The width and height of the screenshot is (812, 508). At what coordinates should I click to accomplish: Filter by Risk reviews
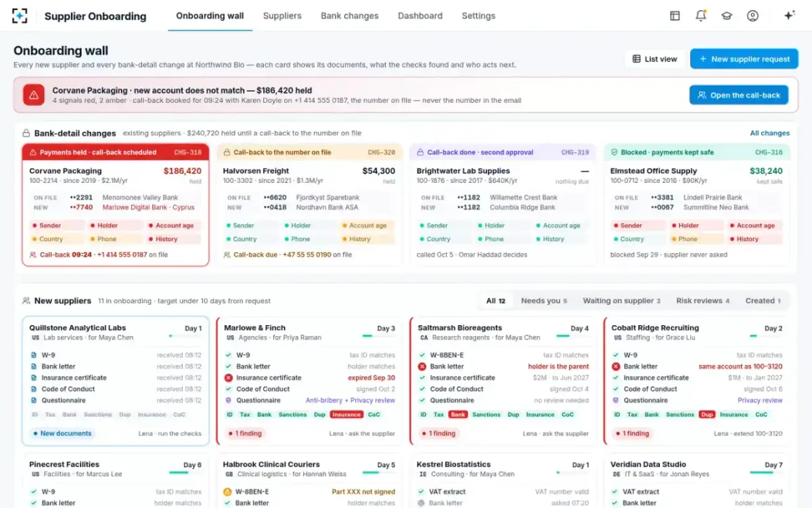[703, 301]
